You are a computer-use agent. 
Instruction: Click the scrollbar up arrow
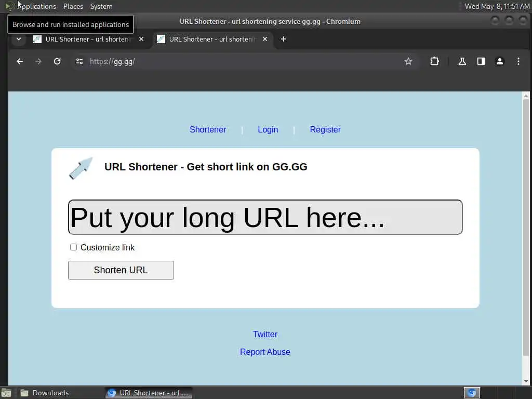[x=526, y=96]
